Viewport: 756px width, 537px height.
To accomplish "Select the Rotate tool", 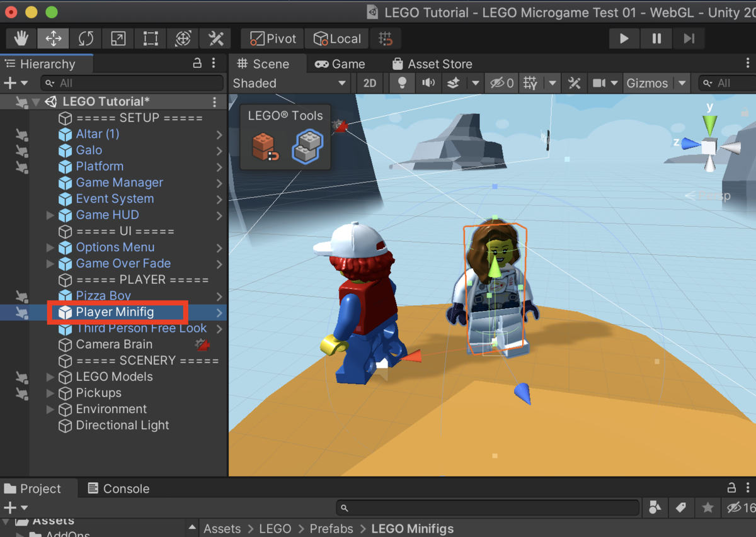I will (x=86, y=38).
